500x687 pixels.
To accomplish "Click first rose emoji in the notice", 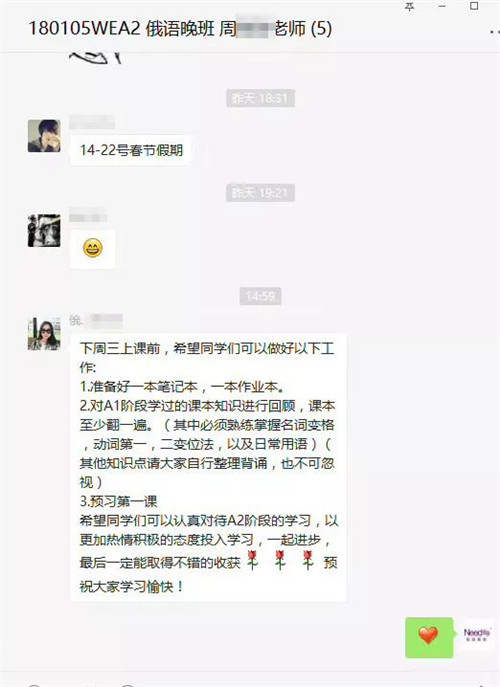I will (x=252, y=560).
